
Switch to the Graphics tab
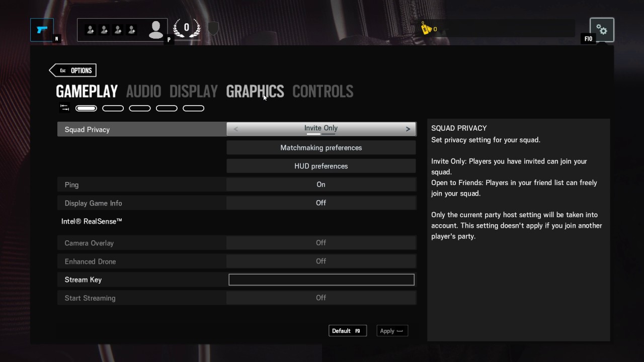(x=255, y=91)
